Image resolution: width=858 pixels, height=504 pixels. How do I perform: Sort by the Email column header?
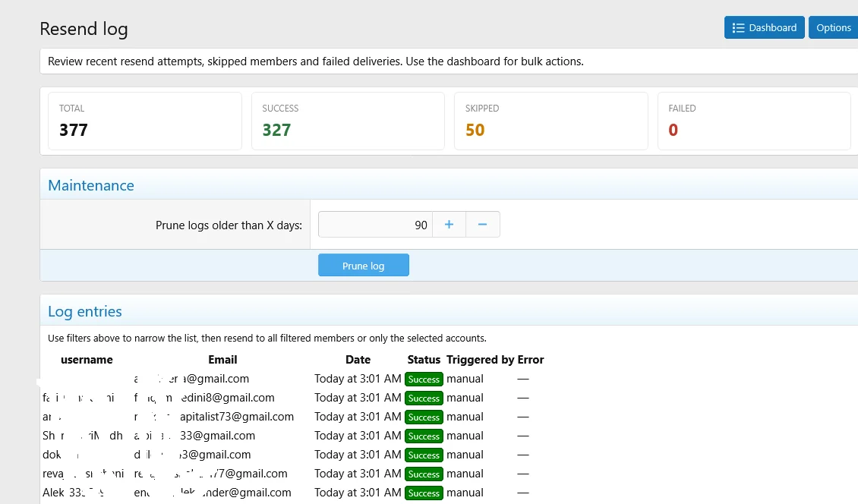222,360
